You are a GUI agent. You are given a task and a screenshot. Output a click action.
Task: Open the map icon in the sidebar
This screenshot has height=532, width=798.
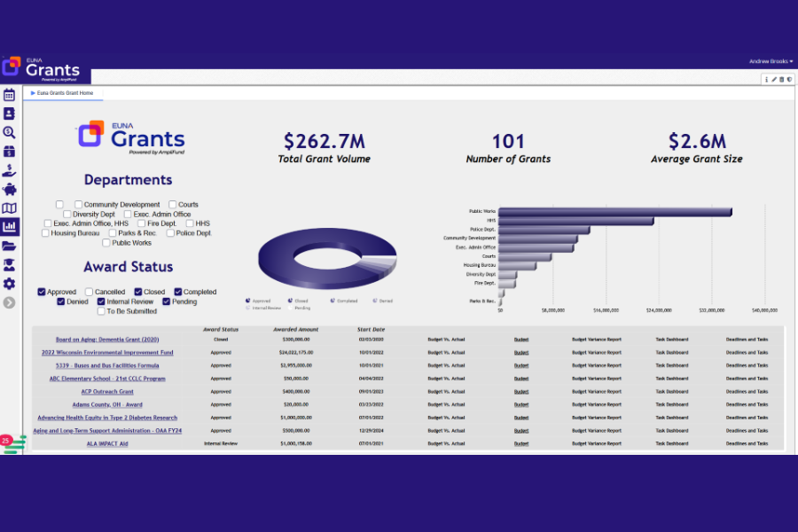9,208
